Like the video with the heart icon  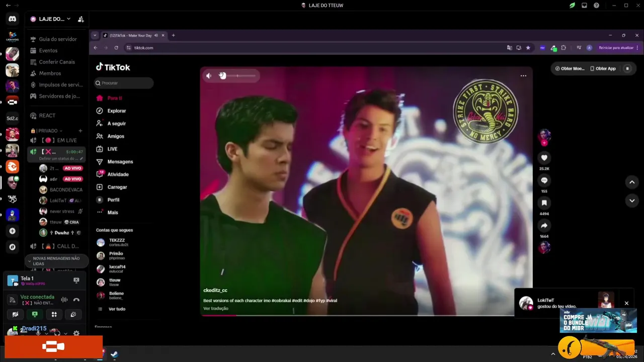pyautogui.click(x=544, y=158)
